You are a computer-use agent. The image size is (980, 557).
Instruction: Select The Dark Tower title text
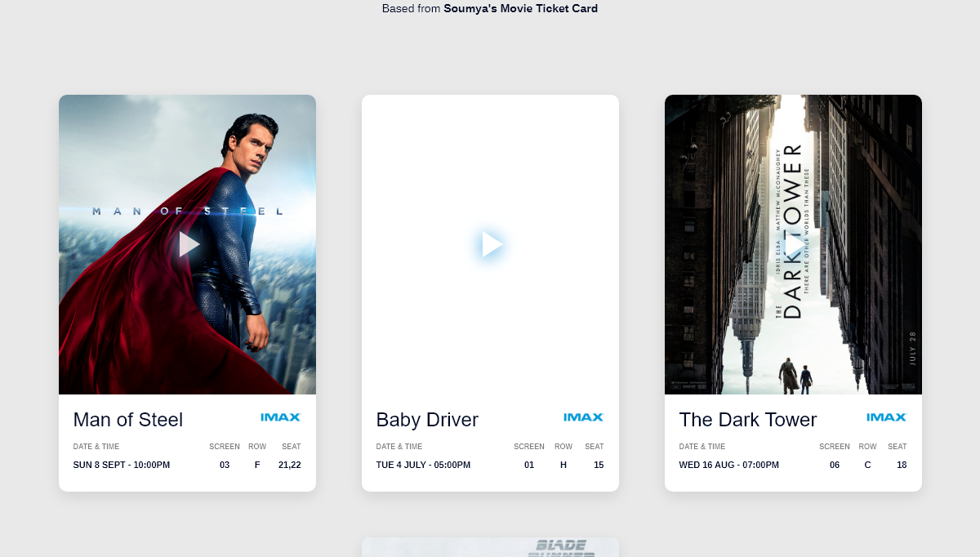(x=748, y=420)
